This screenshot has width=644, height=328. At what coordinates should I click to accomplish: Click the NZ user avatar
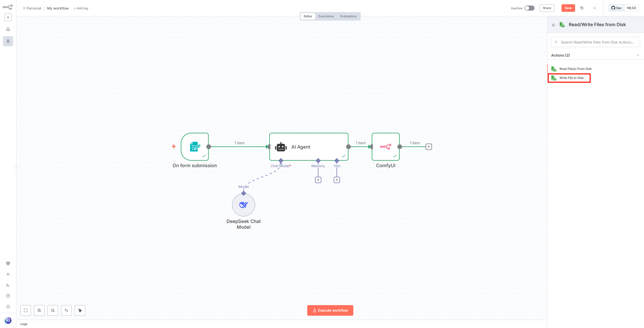[x=8, y=320]
